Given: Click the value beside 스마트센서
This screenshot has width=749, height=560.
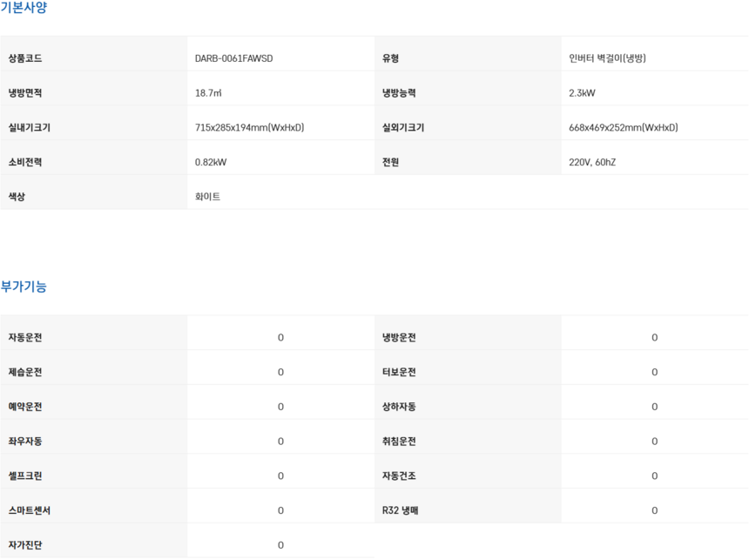Looking at the screenshot, I should (280, 511).
